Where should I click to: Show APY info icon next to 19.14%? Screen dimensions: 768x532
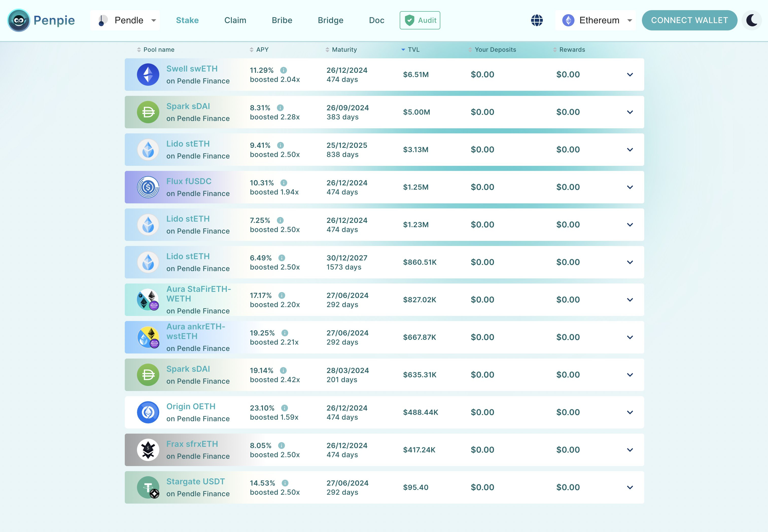(x=283, y=370)
